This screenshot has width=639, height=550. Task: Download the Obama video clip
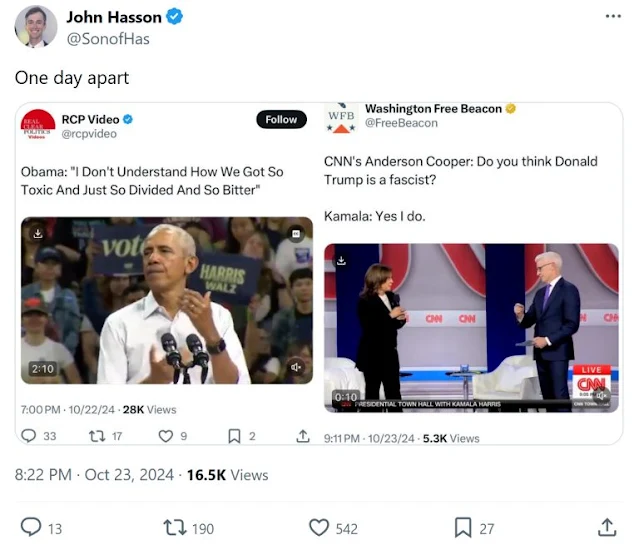pos(38,233)
